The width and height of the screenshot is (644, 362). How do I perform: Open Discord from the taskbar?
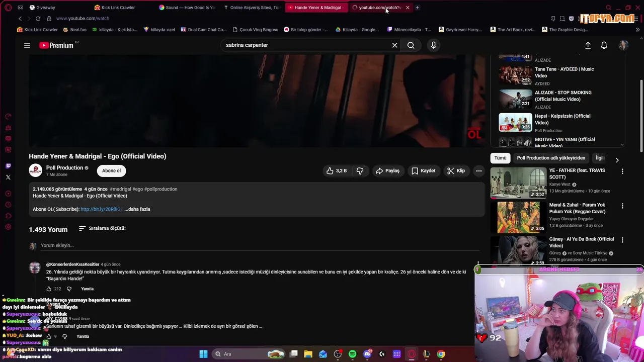tap(367, 354)
